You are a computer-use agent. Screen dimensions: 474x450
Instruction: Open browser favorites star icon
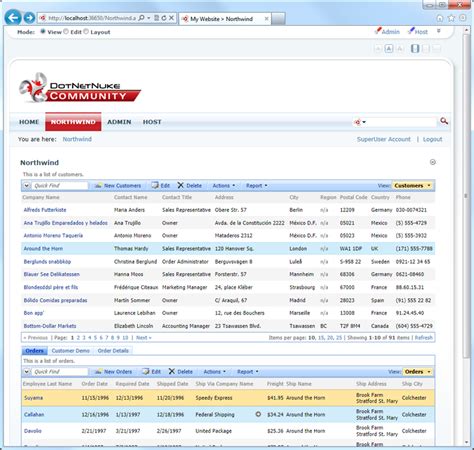point(451,18)
